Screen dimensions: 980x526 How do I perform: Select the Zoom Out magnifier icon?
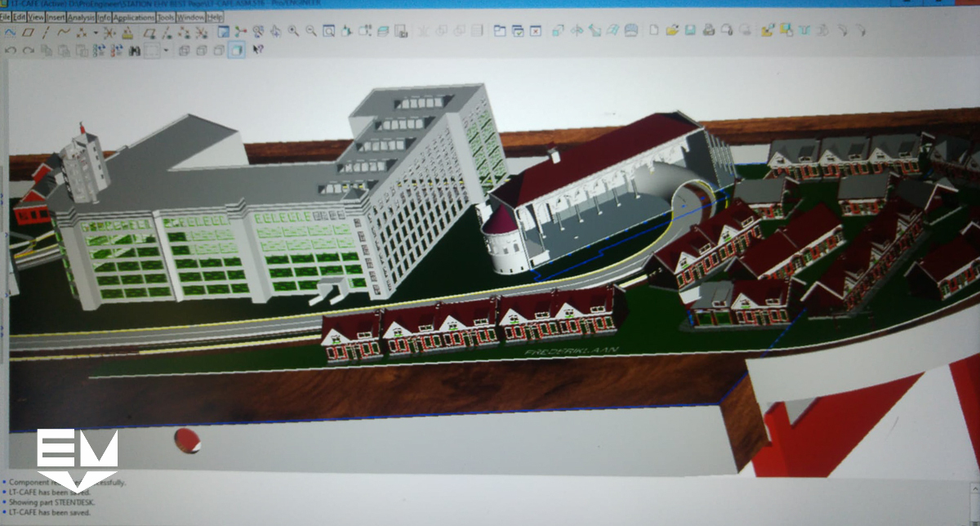pyautogui.click(x=310, y=32)
